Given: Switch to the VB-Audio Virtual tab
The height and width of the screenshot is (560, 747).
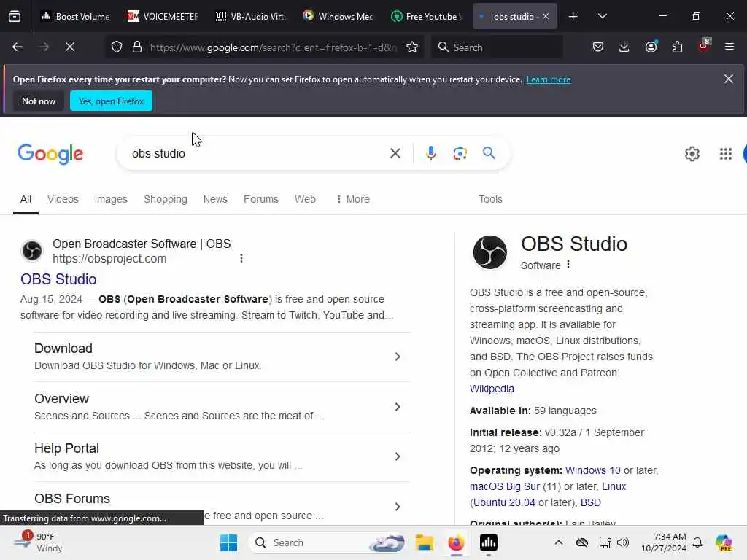Looking at the screenshot, I should (x=251, y=17).
